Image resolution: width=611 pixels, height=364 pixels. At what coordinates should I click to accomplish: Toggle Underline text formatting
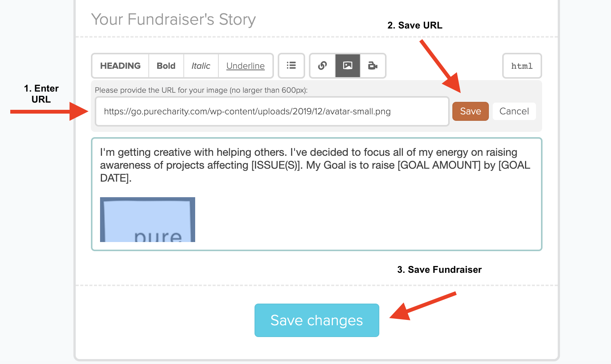pos(245,66)
